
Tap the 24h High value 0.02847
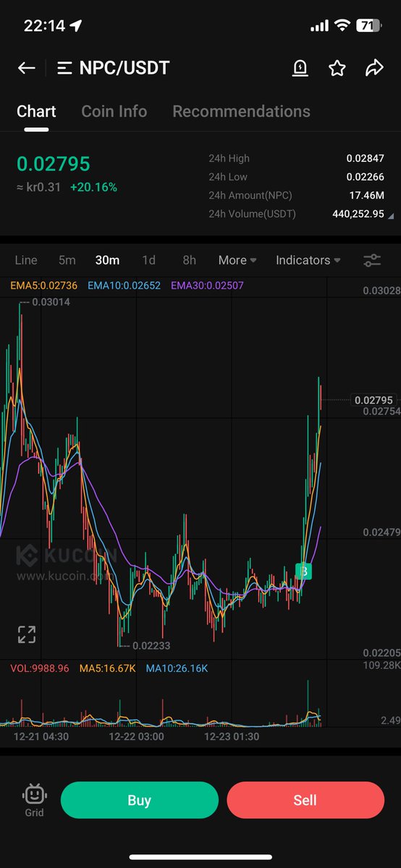pyautogui.click(x=365, y=158)
